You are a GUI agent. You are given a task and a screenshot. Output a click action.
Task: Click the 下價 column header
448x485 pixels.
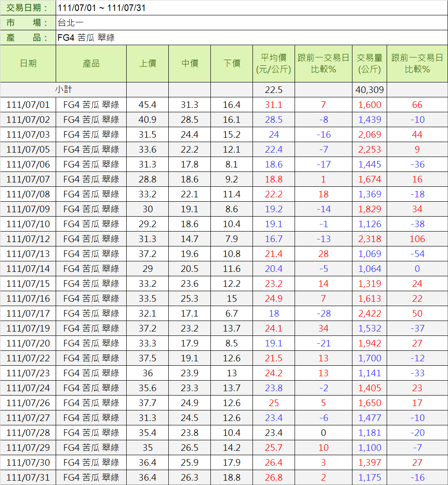click(x=231, y=64)
